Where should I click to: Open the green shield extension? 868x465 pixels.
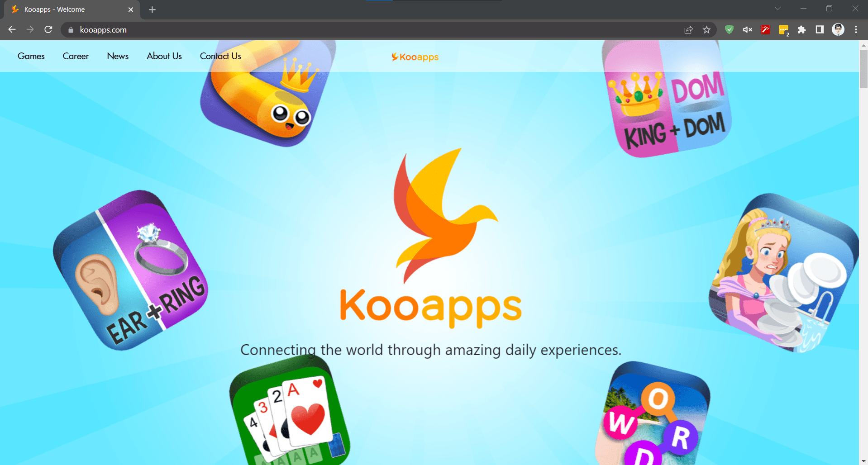[x=729, y=29]
